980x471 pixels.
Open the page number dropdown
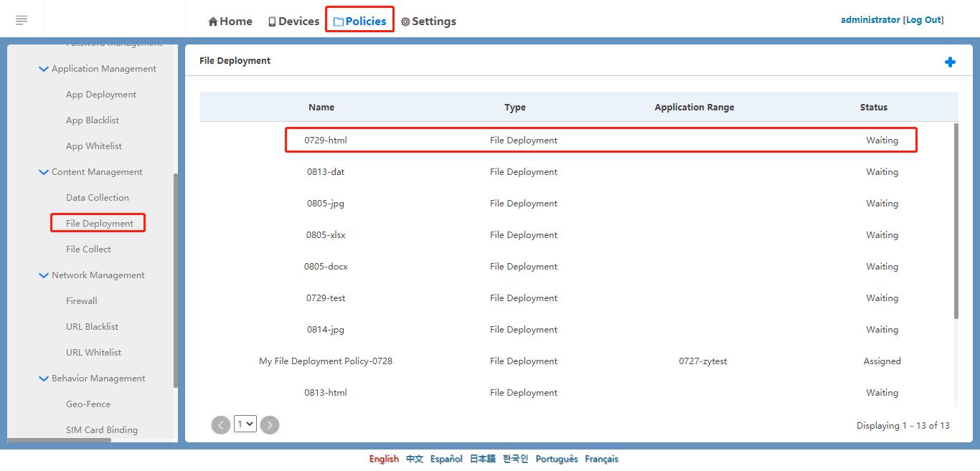[245, 424]
